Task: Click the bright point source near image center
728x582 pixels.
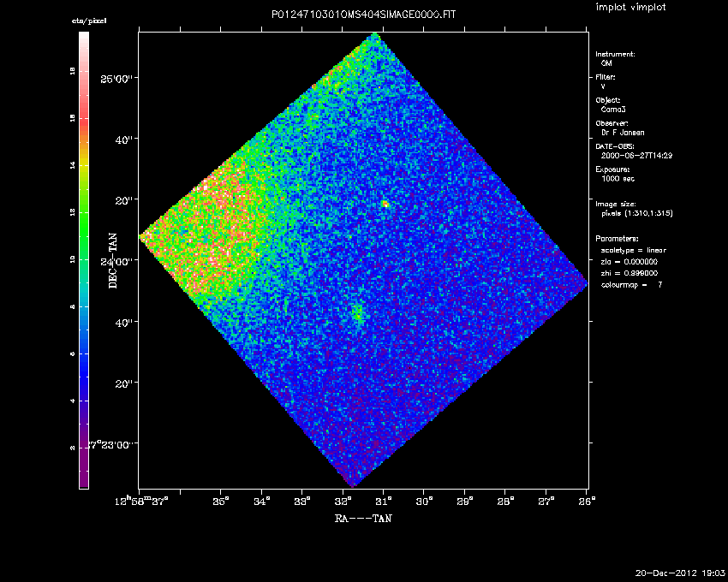Action: coord(385,204)
